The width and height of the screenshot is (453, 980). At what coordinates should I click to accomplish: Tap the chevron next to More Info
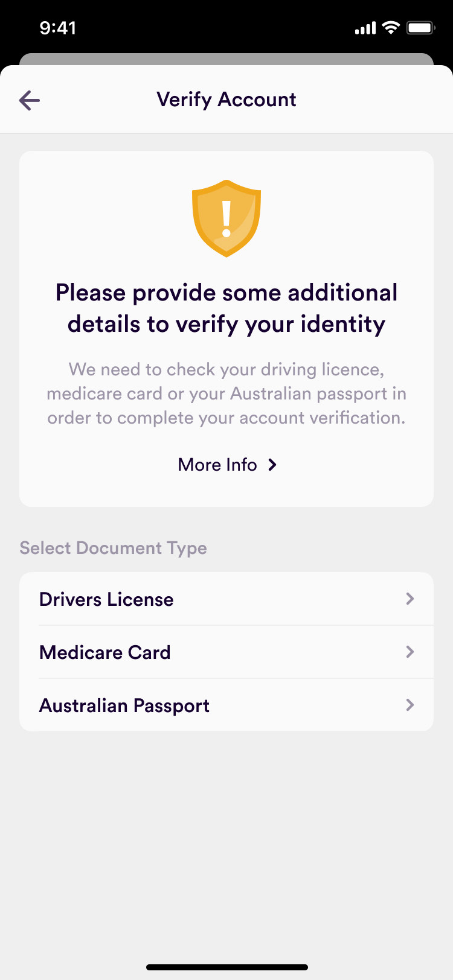(272, 465)
